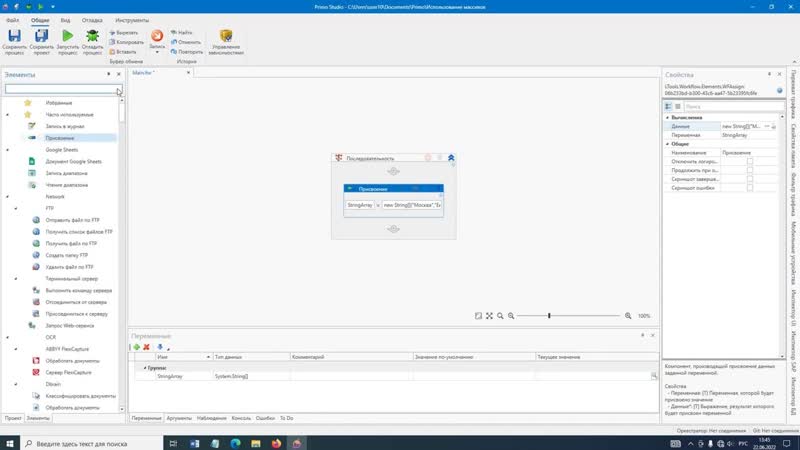The height and width of the screenshot is (450, 800).
Task: Collapse the 'Общие' property group
Action: click(x=667, y=144)
